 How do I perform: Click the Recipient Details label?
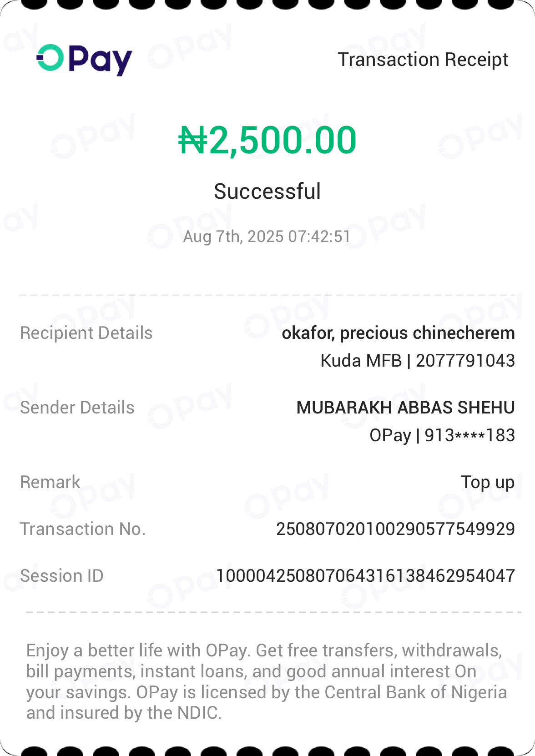pos(86,333)
